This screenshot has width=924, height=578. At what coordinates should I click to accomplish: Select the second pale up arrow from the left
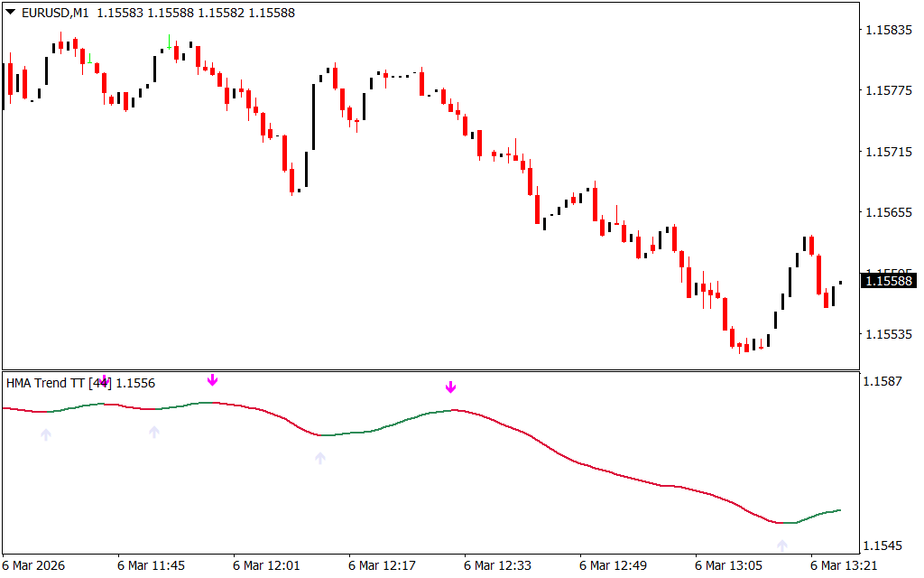(154, 433)
